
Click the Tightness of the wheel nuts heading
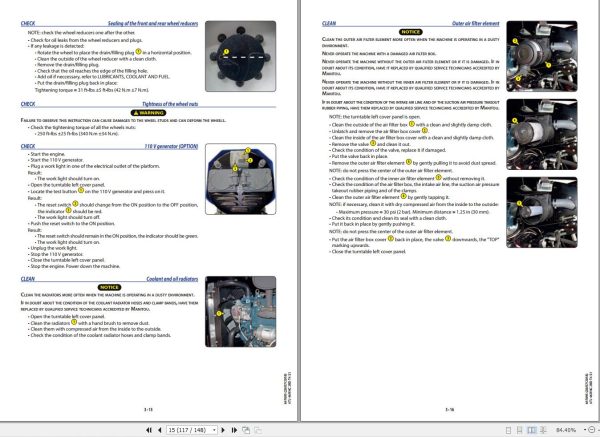pyautogui.click(x=170, y=104)
